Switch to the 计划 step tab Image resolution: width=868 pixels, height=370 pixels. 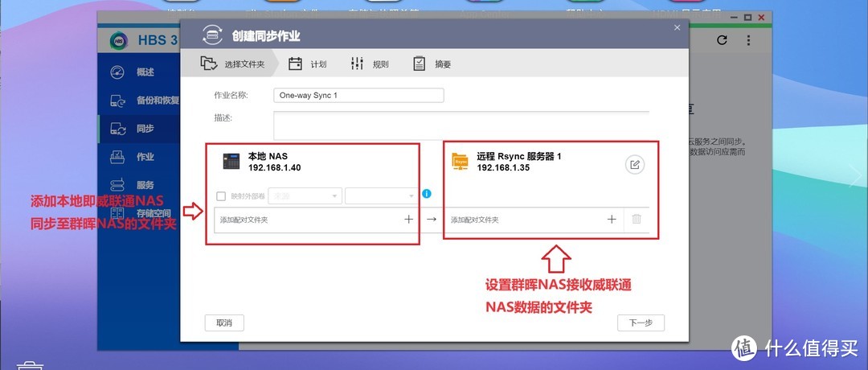coord(307,64)
